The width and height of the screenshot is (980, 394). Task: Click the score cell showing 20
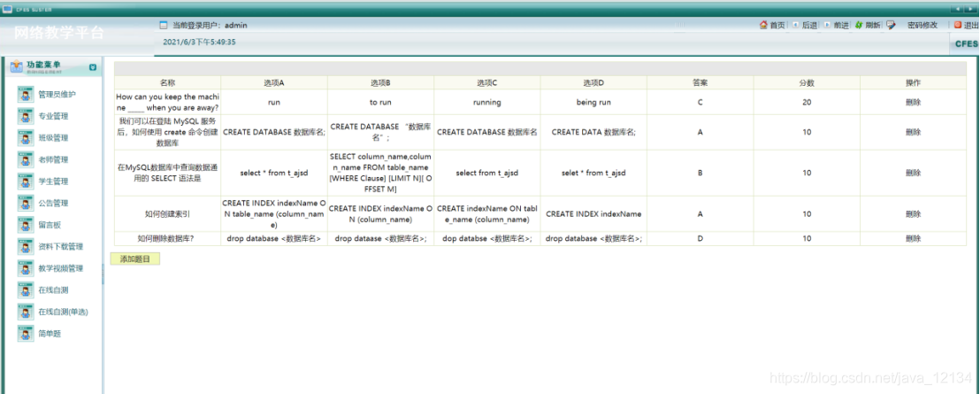807,103
